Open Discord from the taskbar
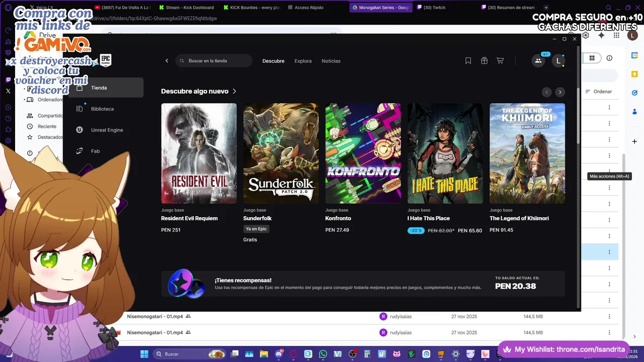This screenshot has width=644, height=362. [279, 354]
